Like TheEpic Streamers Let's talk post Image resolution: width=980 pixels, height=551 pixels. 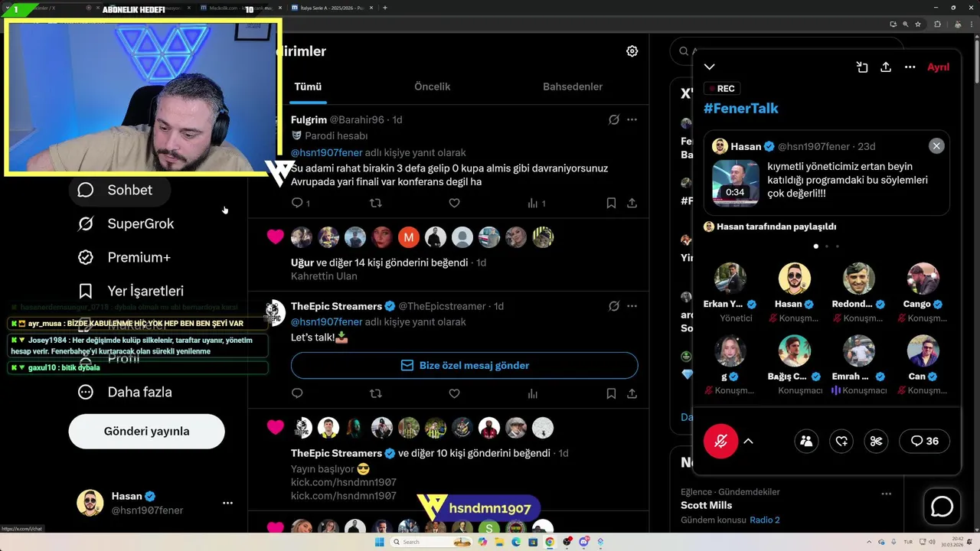tap(454, 393)
